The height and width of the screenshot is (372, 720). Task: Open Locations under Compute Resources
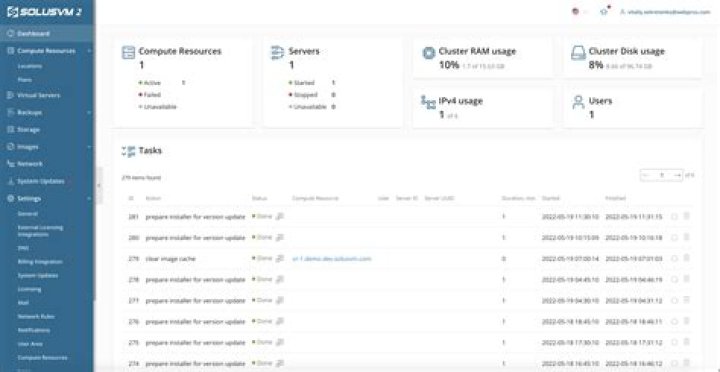(x=30, y=66)
